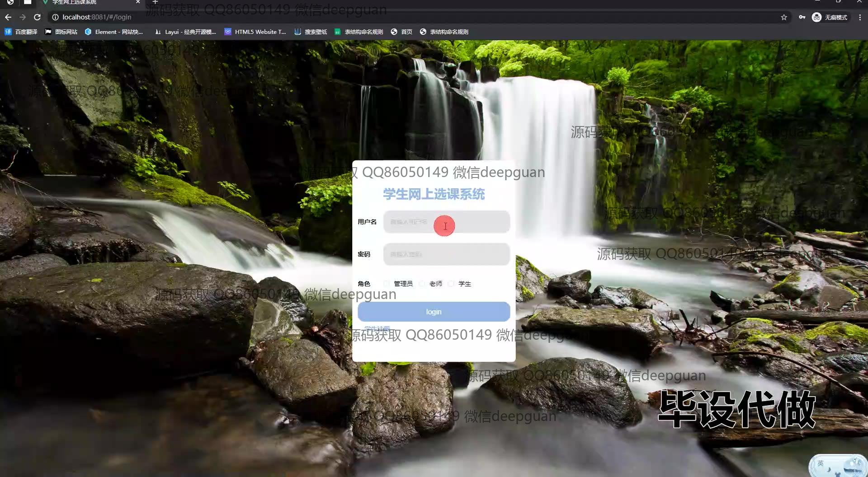Open the saved passwords key icon

tap(802, 17)
